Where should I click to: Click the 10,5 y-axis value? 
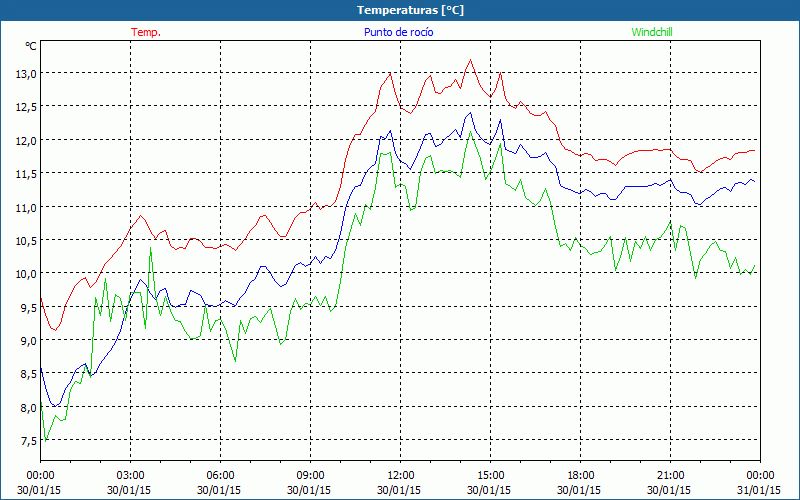click(x=26, y=240)
